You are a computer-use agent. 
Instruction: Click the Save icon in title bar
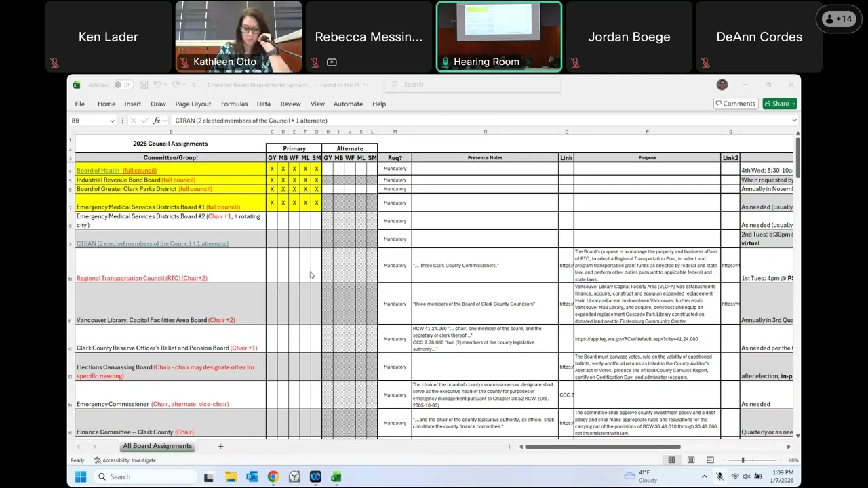(x=144, y=85)
